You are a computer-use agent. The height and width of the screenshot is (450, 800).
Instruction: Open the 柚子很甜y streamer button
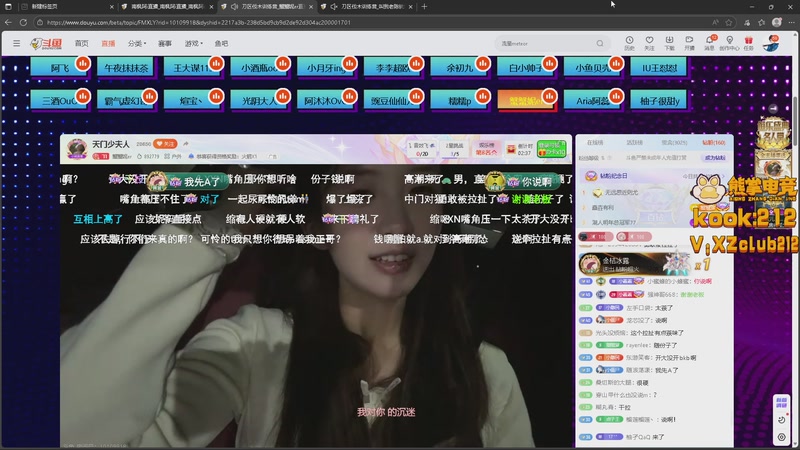click(659, 101)
